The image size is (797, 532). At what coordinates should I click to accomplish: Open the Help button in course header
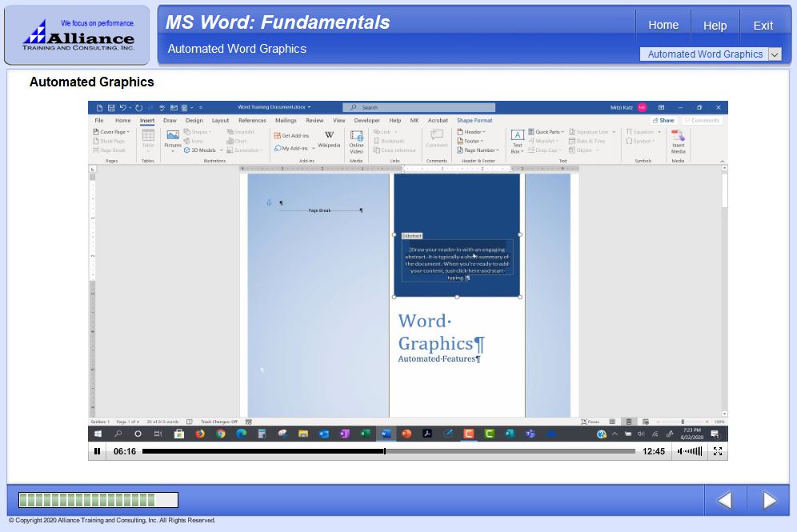point(715,26)
